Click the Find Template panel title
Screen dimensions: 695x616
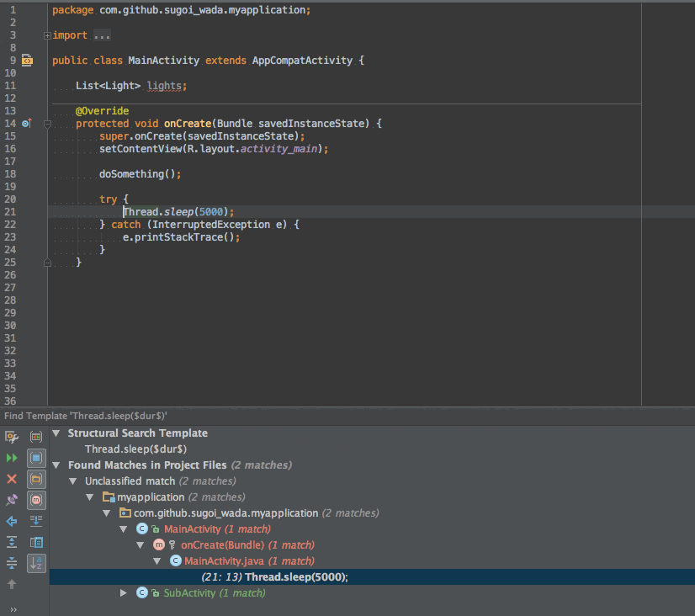(x=86, y=416)
